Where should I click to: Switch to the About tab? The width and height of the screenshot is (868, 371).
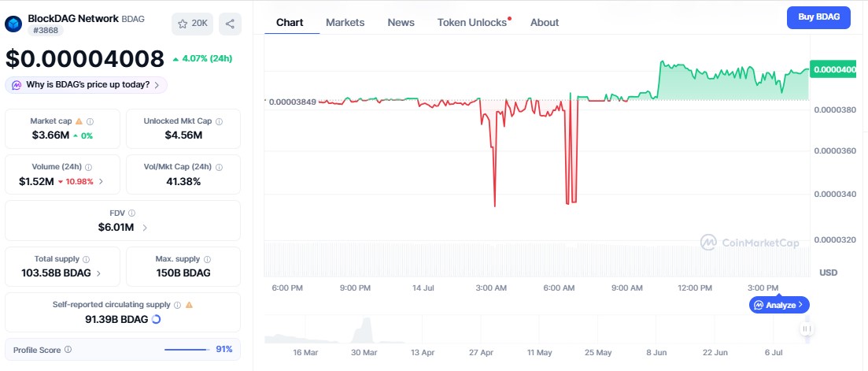click(544, 23)
